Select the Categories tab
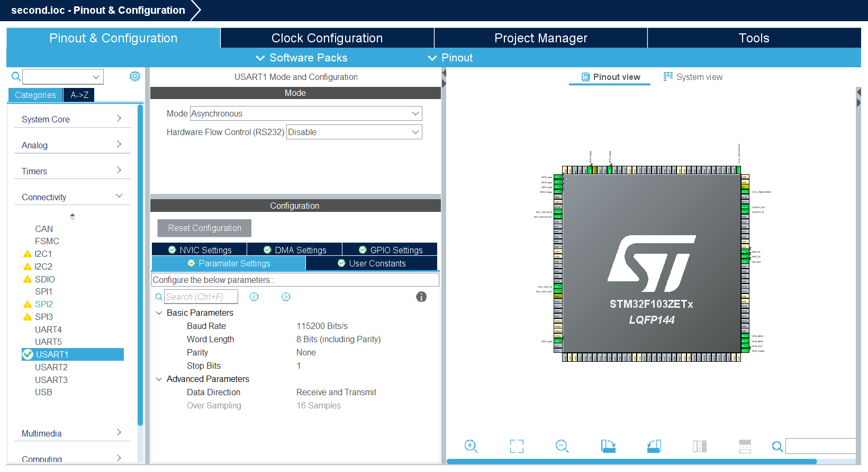 point(35,95)
